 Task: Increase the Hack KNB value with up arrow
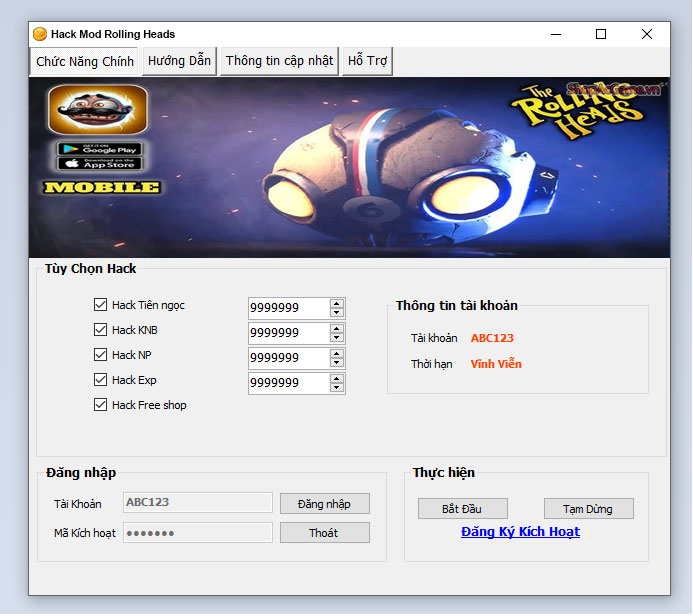click(x=337, y=329)
